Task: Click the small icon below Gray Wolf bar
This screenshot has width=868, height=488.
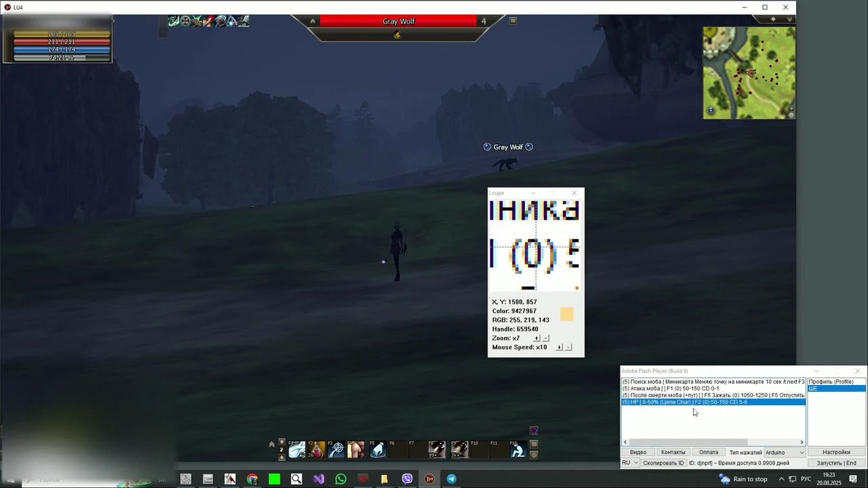Action: tap(397, 35)
